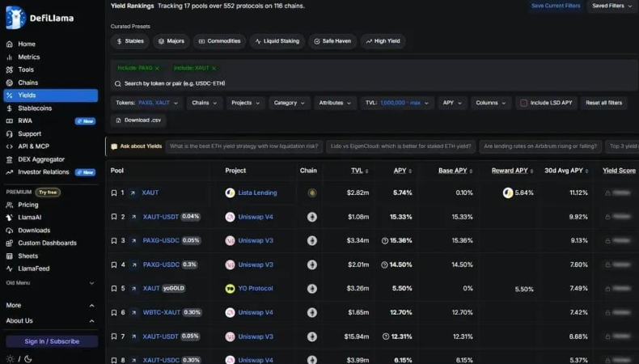The height and width of the screenshot is (364, 639).
Task: Open the TVL range dropdown
Action: tap(397, 103)
